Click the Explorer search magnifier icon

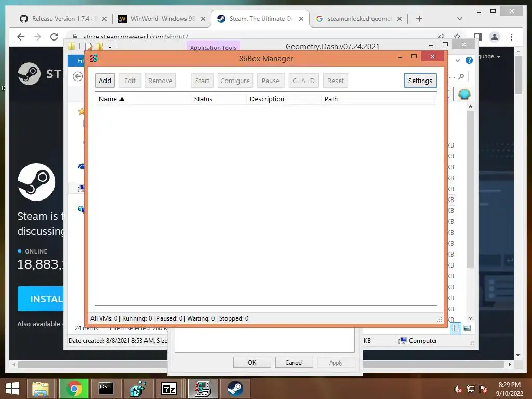pyautogui.click(x=461, y=77)
